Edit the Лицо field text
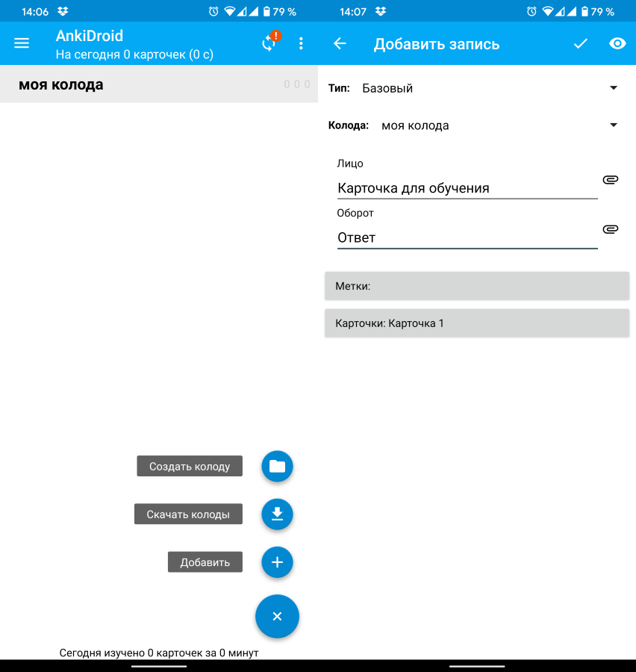This screenshot has width=636, height=672. [467, 188]
